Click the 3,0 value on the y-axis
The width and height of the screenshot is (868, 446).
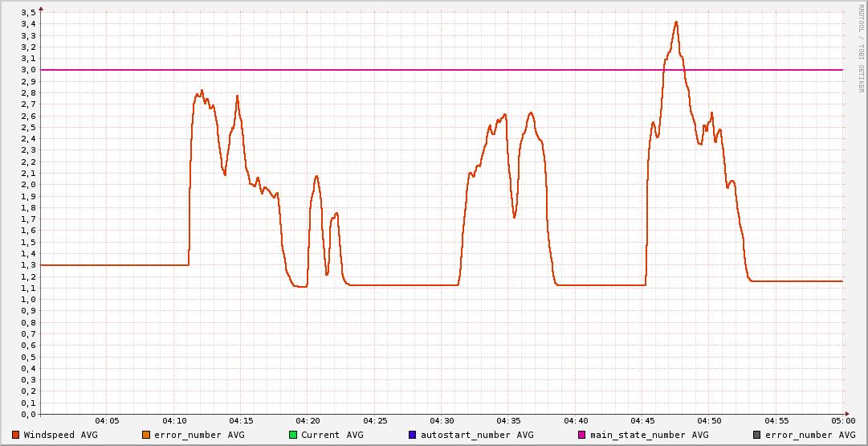[x=29, y=70]
